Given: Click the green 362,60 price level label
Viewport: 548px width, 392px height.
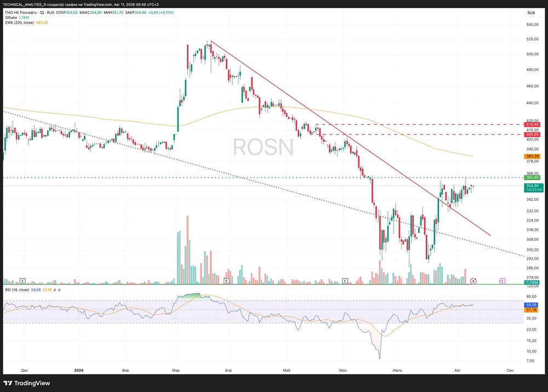Looking at the screenshot, I should [532, 178].
